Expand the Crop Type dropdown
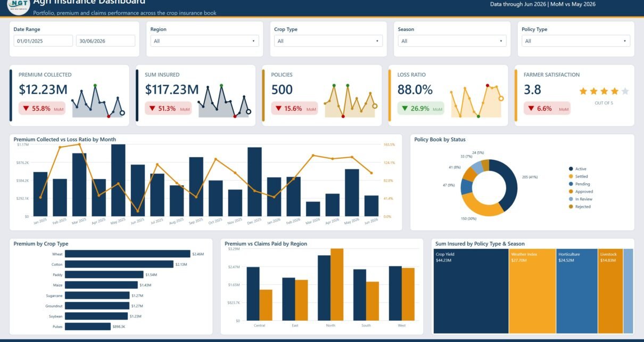This screenshot has width=644, height=342. (328, 41)
